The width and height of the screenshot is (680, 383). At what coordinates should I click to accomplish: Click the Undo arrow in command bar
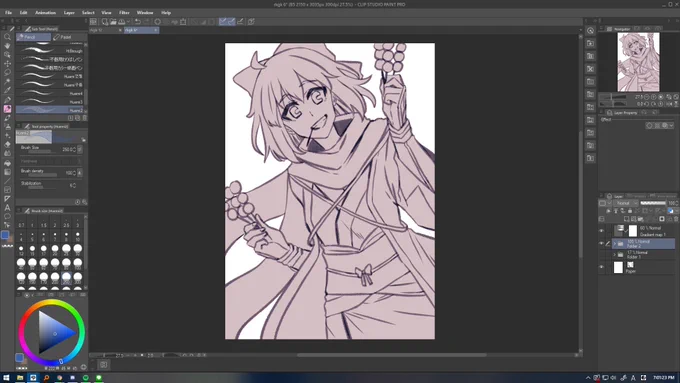pos(137,21)
